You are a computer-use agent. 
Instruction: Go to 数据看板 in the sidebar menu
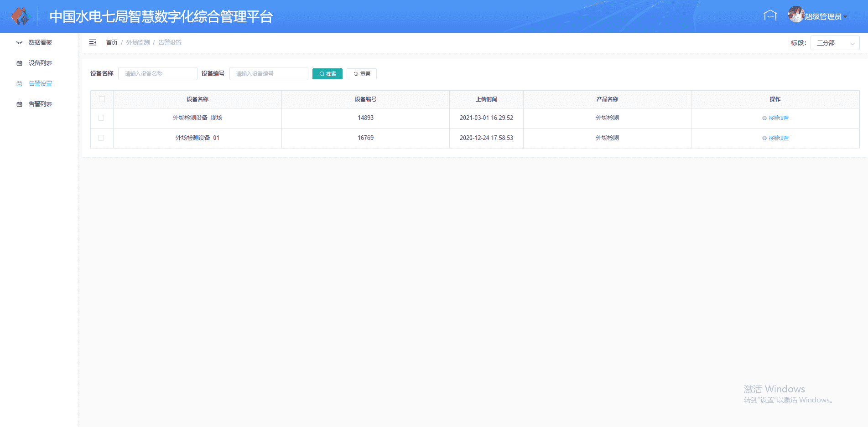40,42
